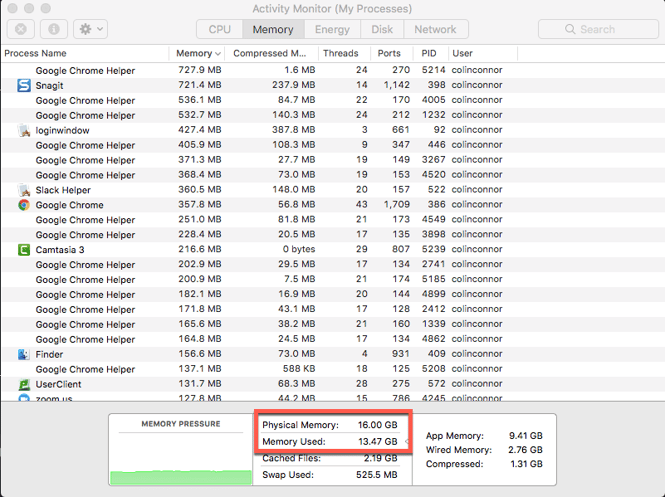Select the loginwindow process name
Viewport: 665px width, 497px height.
62,130
